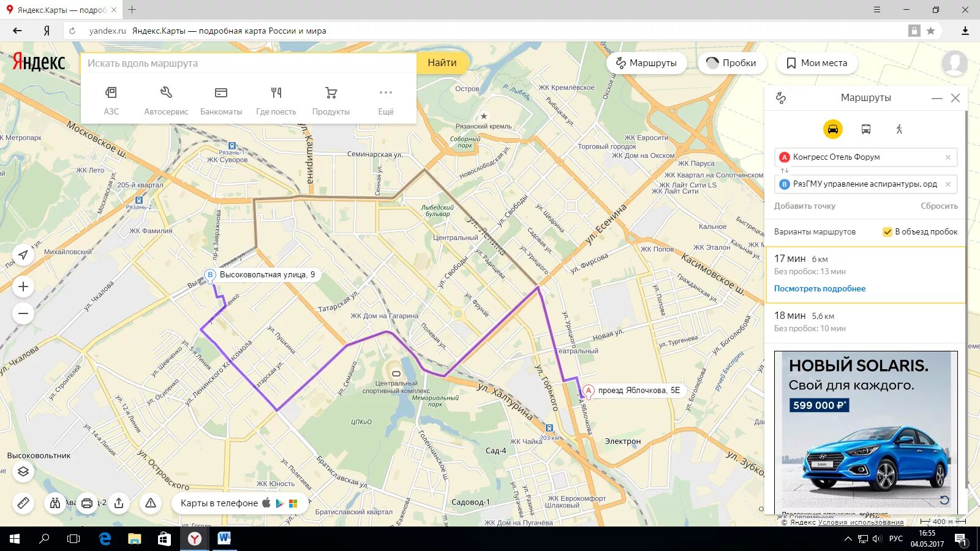Select the car route mode
The height and width of the screenshot is (551, 980).
coord(832,129)
